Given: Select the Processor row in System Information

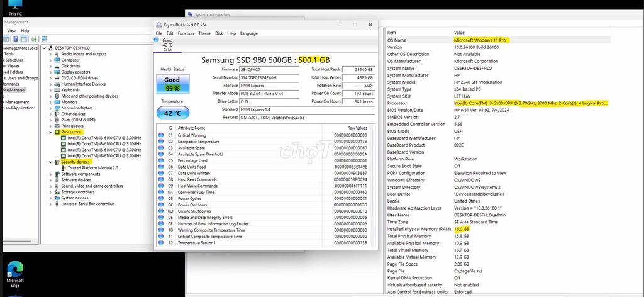Looking at the screenshot, I should [498, 103].
